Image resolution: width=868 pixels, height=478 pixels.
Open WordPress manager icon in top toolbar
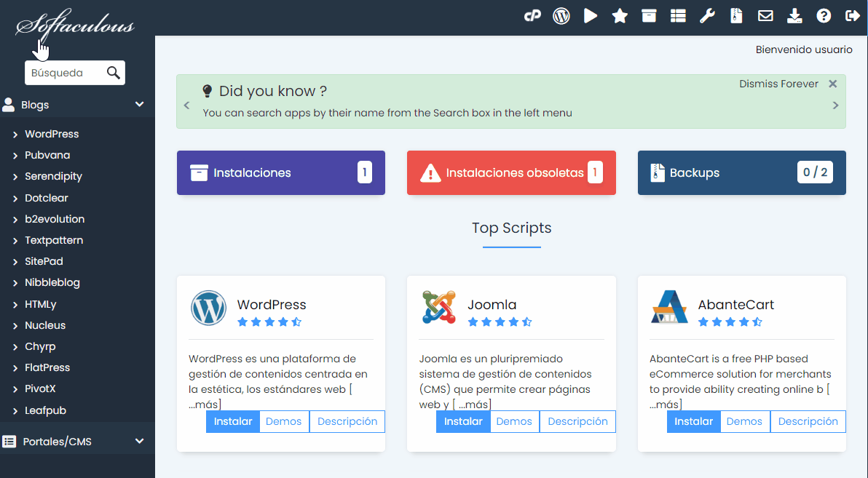tap(561, 16)
